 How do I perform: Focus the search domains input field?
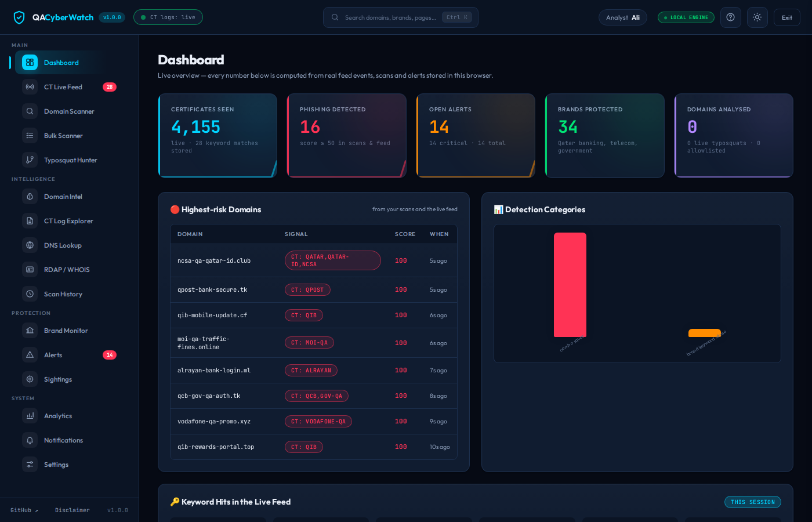coord(401,17)
